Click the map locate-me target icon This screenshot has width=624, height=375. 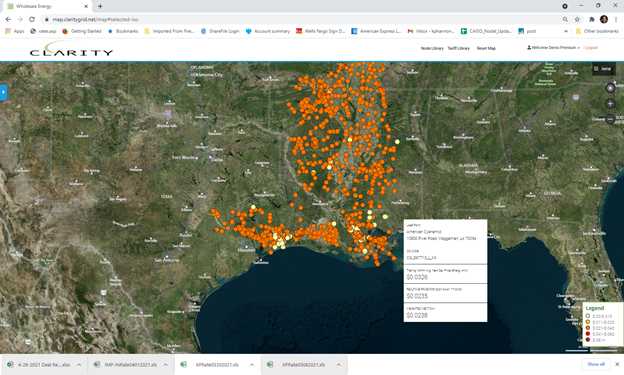click(x=610, y=88)
